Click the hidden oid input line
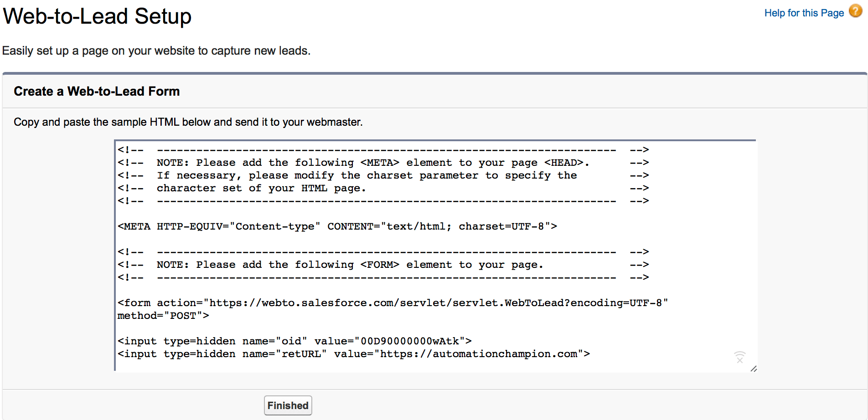 tap(294, 341)
